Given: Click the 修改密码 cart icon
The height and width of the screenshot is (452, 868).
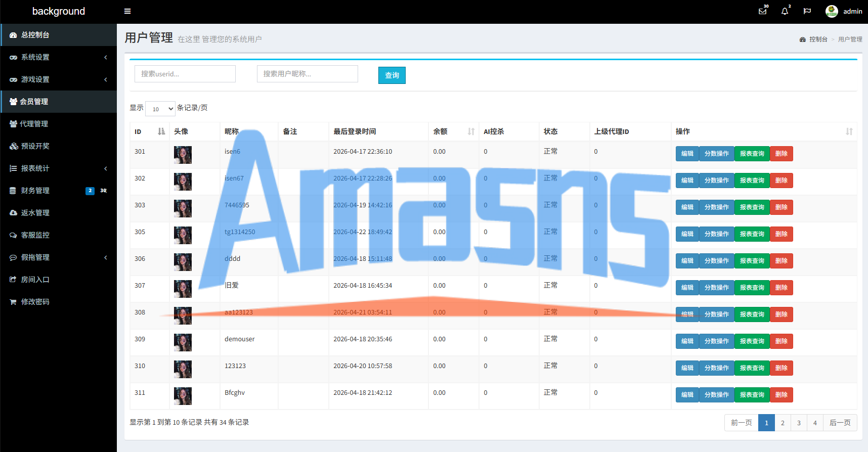Looking at the screenshot, I should [13, 302].
